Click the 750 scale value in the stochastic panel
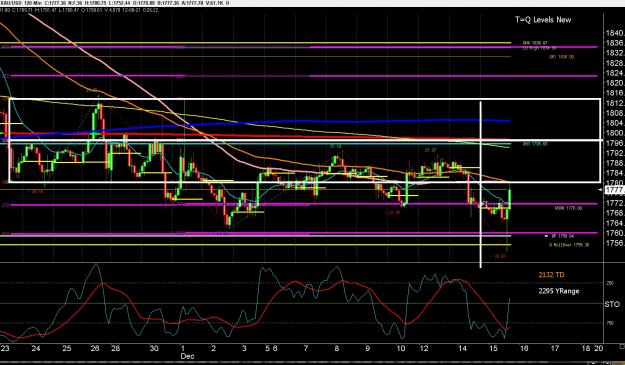 [x=610, y=323]
